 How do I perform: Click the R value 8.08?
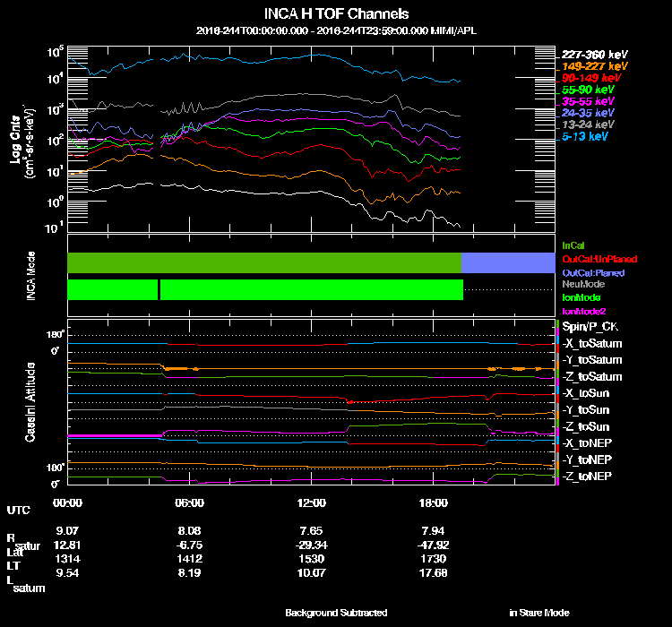pyautogui.click(x=189, y=530)
